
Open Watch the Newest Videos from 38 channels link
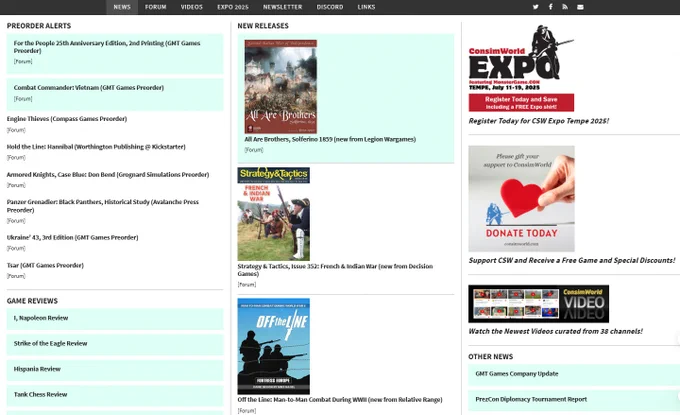coord(556,331)
